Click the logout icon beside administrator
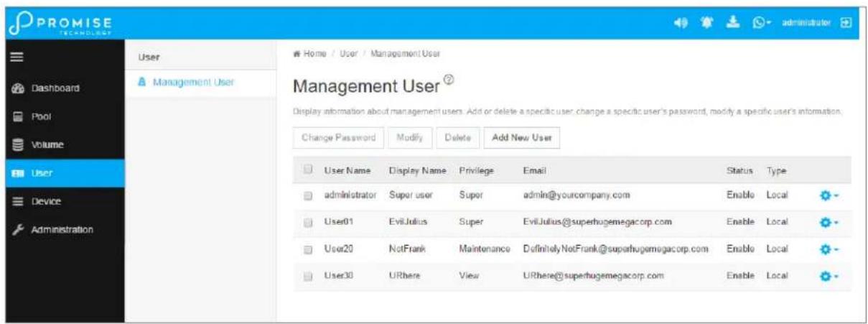The width and height of the screenshot is (868, 324). 845,22
